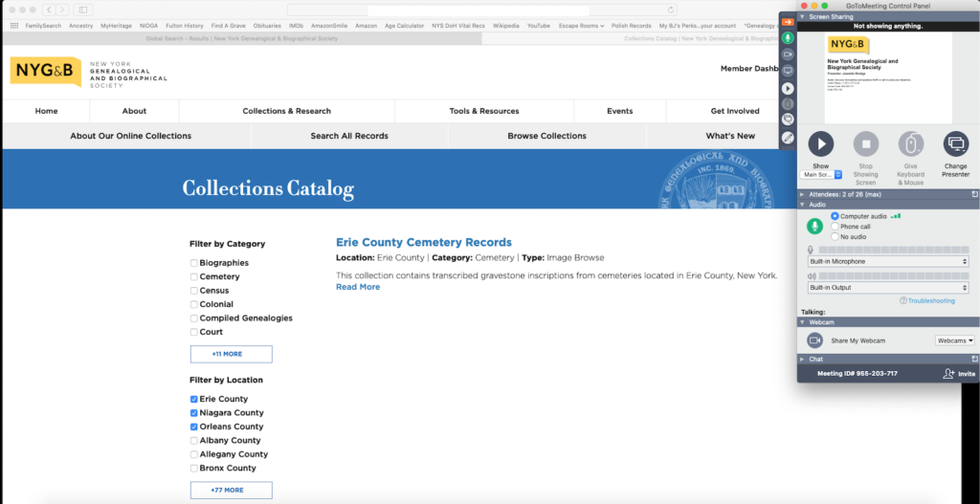Uncheck the Erie County checkbox
The height and width of the screenshot is (504, 980).
(x=193, y=399)
